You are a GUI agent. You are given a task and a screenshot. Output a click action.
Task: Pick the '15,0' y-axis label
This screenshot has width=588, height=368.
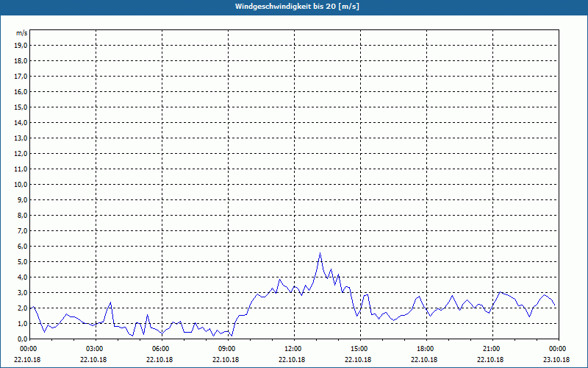click(21, 107)
